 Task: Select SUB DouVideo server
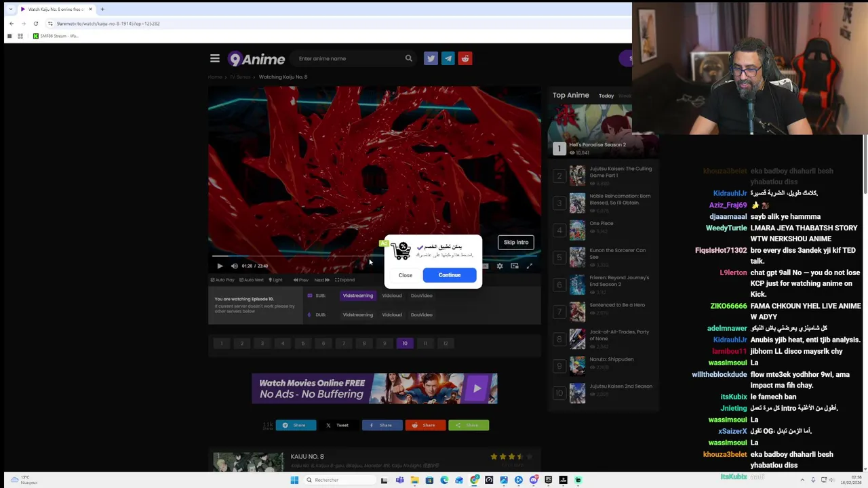pos(421,296)
